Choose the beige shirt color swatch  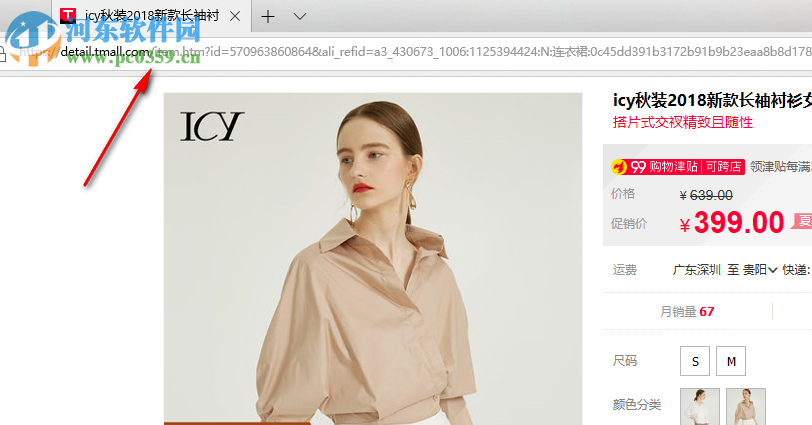point(746,406)
